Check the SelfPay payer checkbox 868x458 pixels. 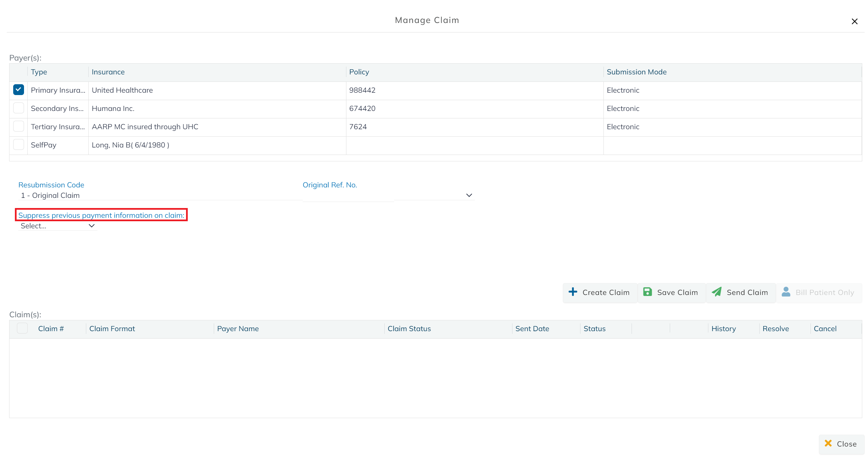pos(19,144)
